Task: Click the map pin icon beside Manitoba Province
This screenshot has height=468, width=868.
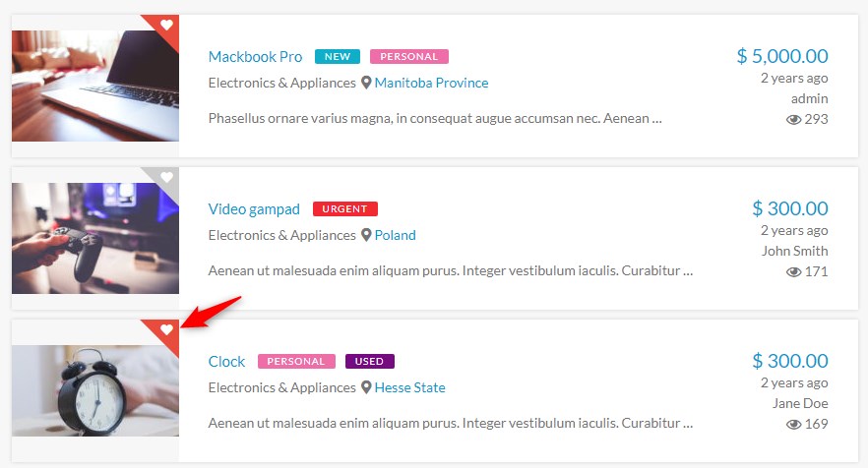Action: pyautogui.click(x=366, y=83)
